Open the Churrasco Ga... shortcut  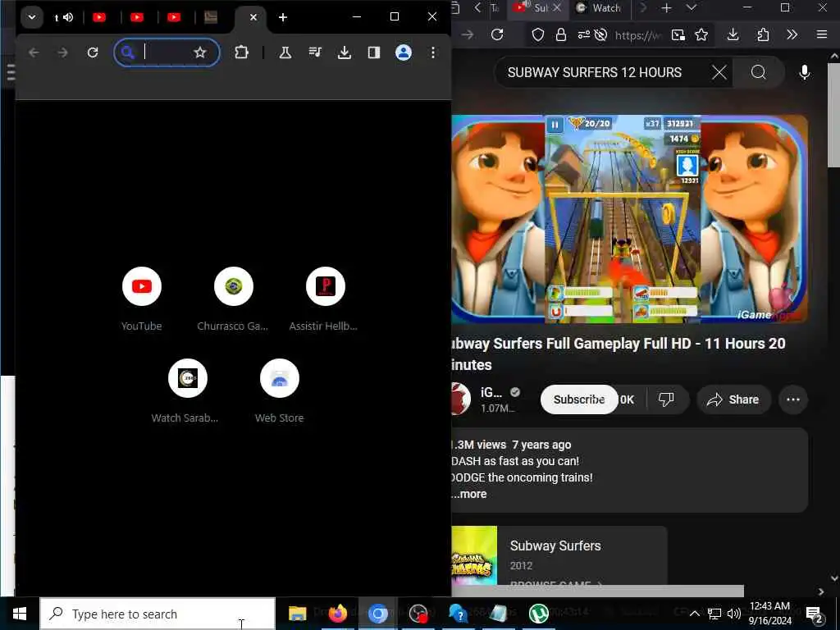(233, 299)
